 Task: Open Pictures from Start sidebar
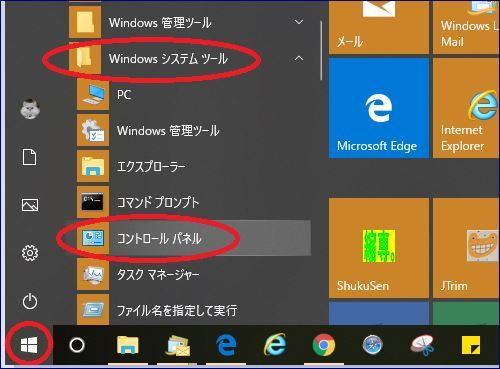click(x=30, y=205)
